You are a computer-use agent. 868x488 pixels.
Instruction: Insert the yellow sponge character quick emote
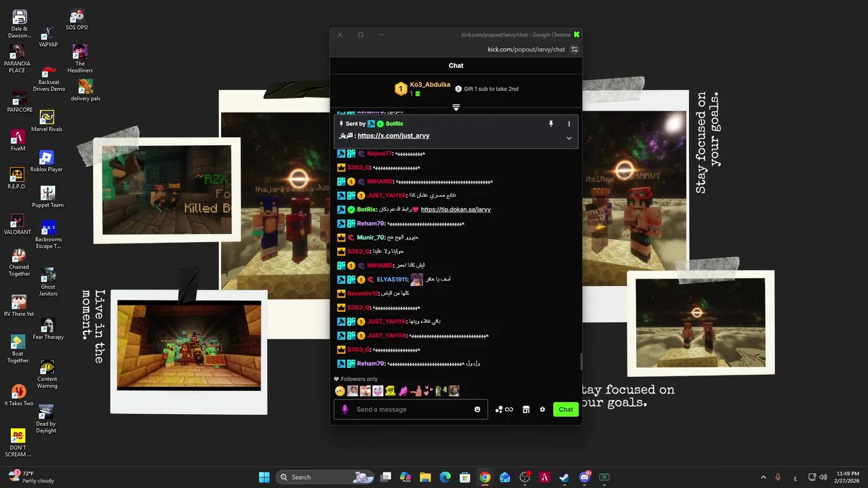click(x=391, y=391)
